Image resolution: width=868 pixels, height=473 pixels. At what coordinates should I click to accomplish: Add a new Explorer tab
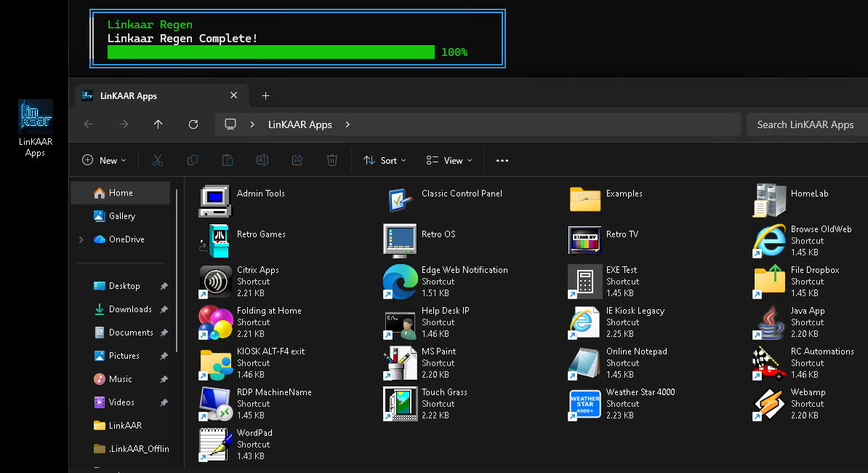(x=266, y=96)
